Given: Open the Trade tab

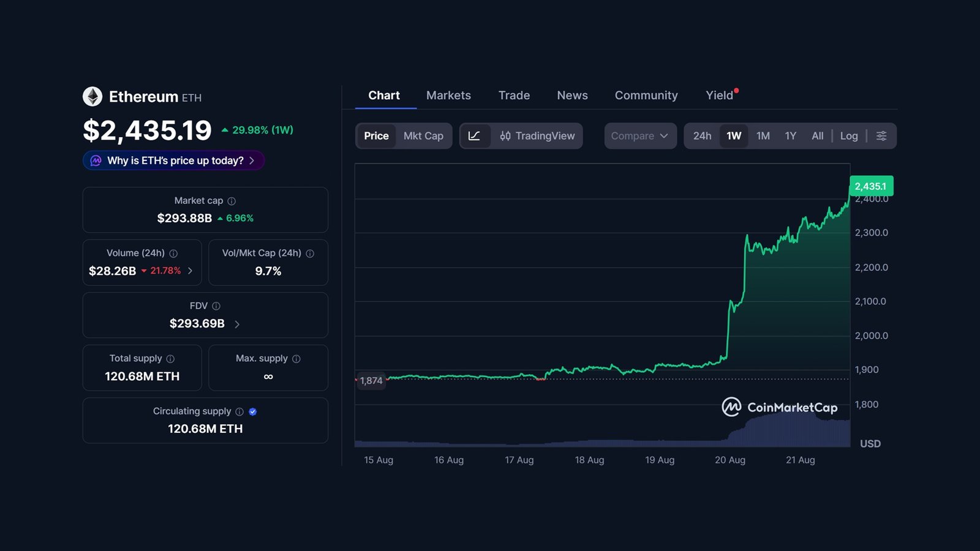Looking at the screenshot, I should [x=514, y=96].
